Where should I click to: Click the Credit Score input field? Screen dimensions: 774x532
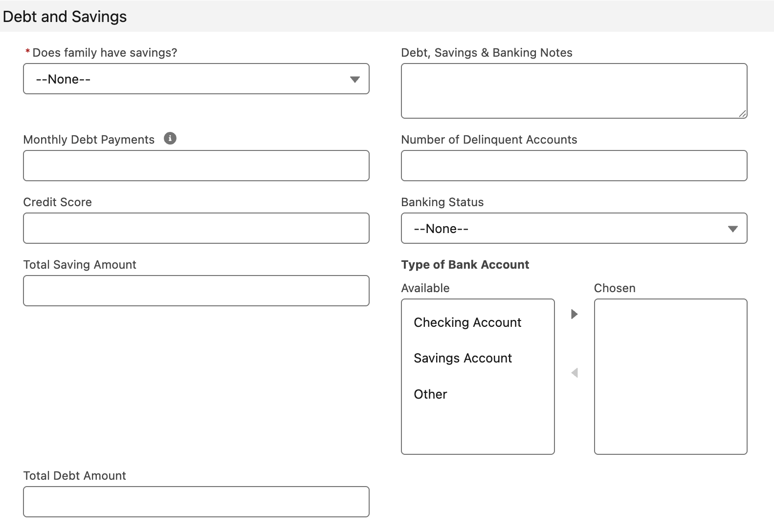point(196,228)
